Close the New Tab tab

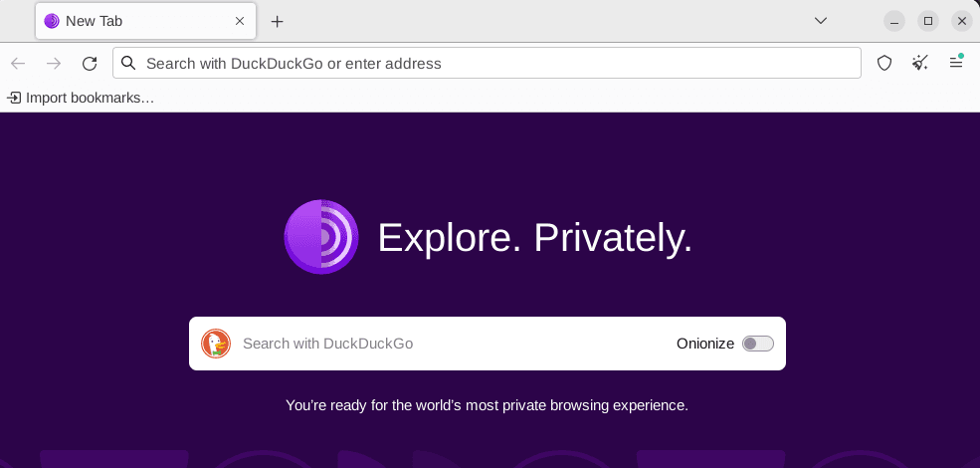point(240,21)
